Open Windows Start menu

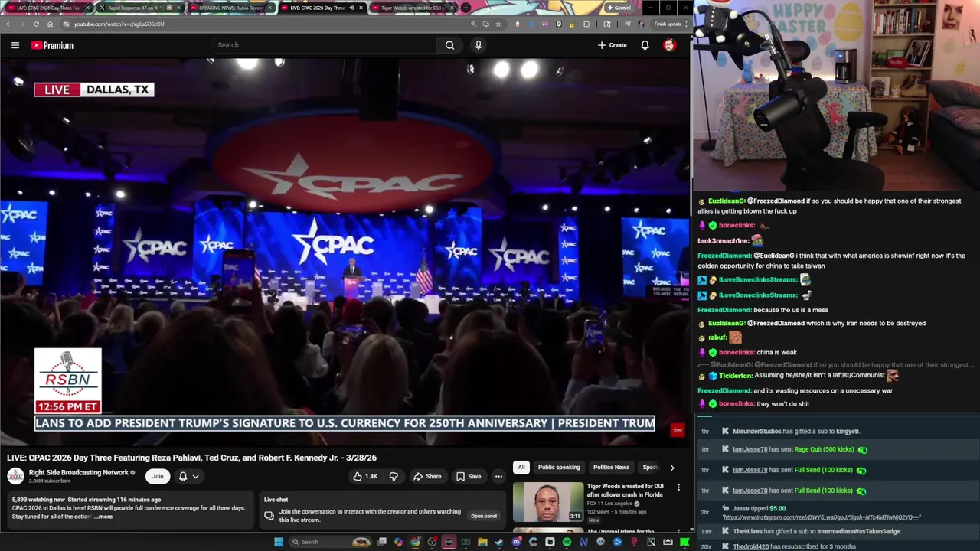(x=279, y=542)
